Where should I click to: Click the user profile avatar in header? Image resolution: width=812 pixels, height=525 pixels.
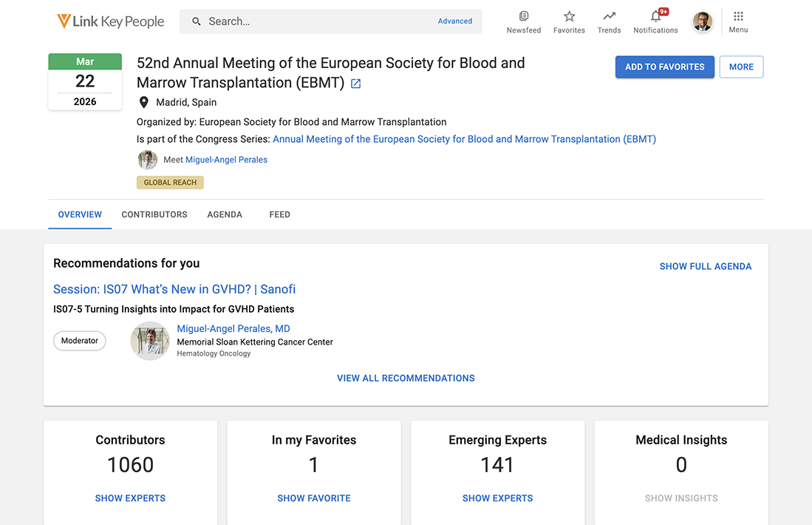[702, 21]
